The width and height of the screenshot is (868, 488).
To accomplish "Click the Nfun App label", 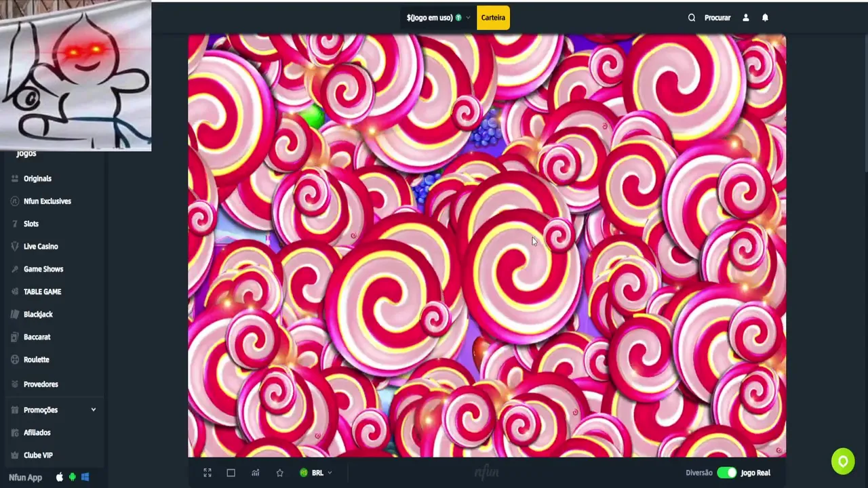I will 25,477.
